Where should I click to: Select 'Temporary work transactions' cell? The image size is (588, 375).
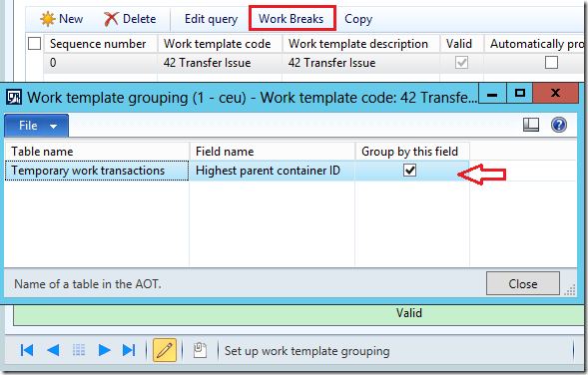[97, 171]
